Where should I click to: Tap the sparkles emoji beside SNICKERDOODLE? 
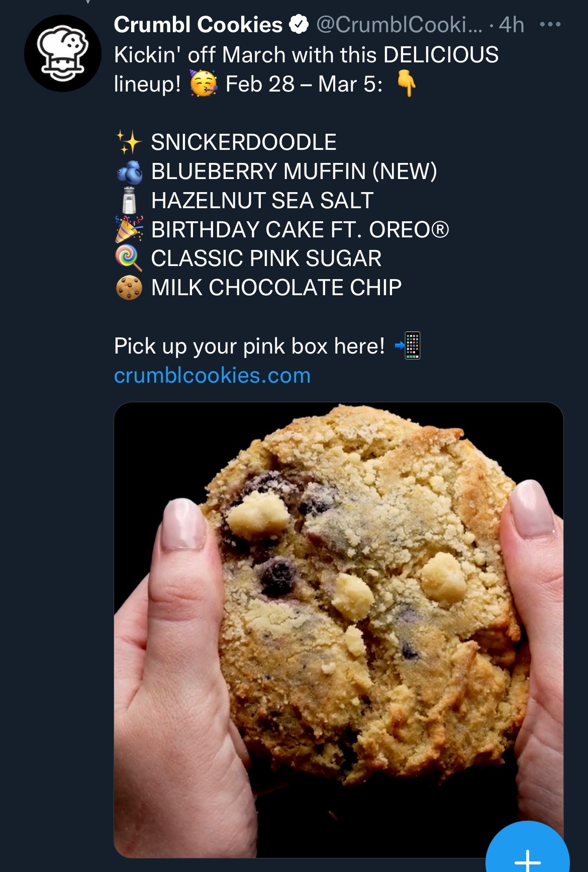[x=129, y=142]
